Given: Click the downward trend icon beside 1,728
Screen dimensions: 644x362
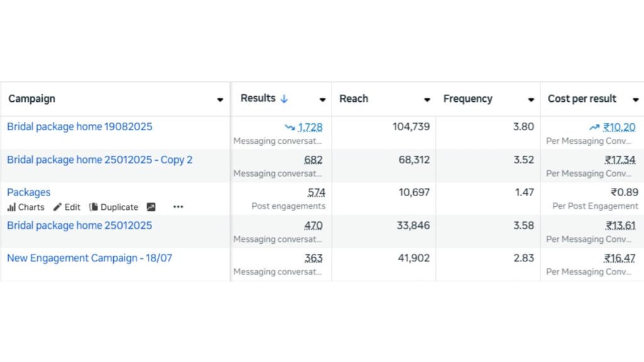Looking at the screenshot, I should pyautogui.click(x=289, y=128).
